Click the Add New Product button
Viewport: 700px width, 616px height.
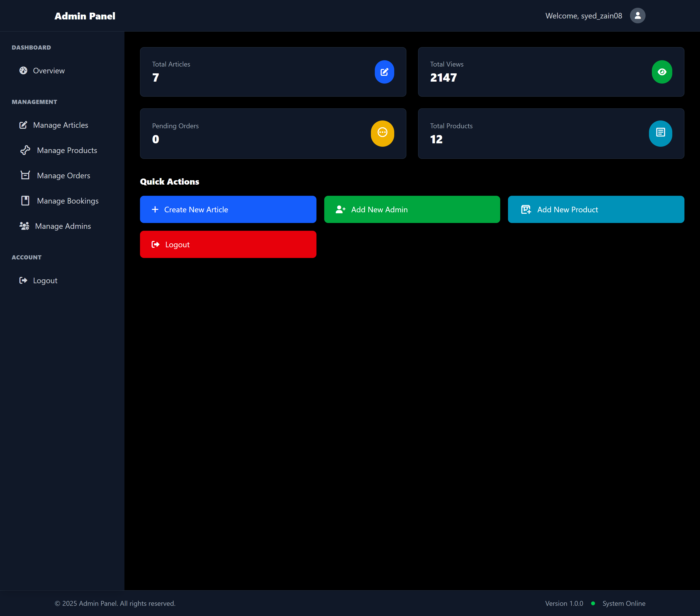pos(595,209)
